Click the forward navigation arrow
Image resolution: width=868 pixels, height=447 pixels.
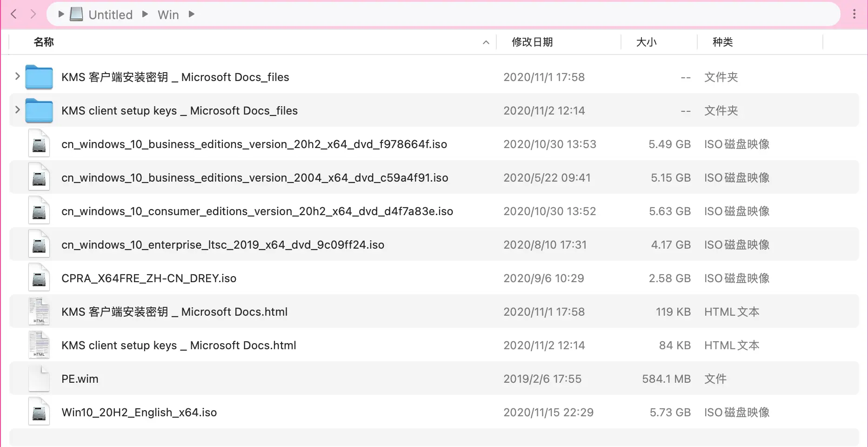pyautogui.click(x=33, y=14)
